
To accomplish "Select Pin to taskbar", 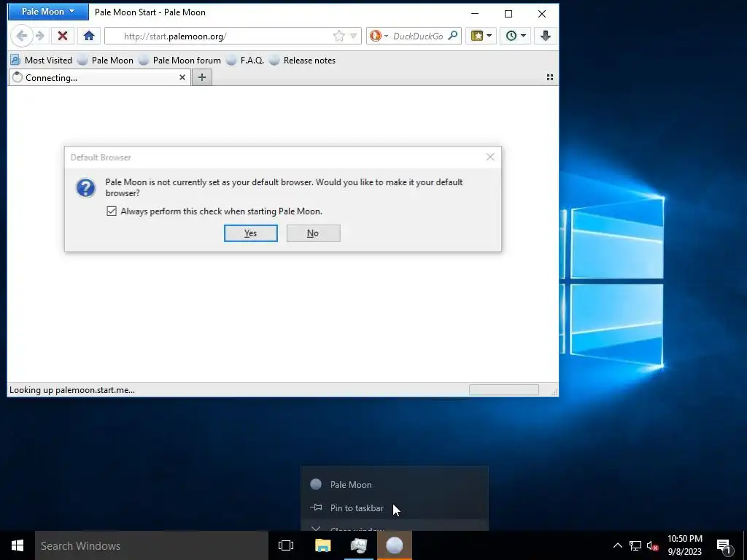I will pyautogui.click(x=395, y=508).
